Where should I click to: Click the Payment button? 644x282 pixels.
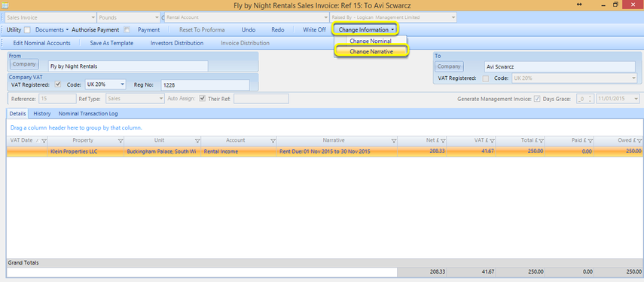click(148, 30)
